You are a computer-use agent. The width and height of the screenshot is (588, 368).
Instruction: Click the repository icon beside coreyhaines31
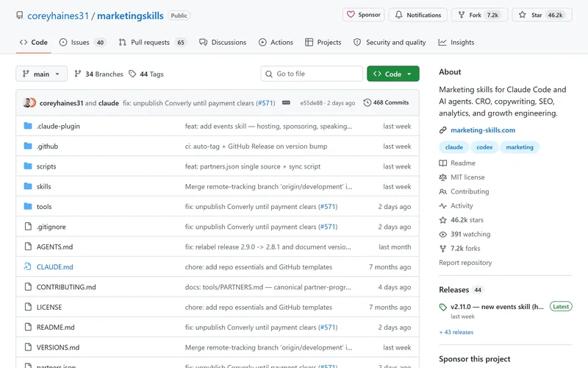coord(20,15)
